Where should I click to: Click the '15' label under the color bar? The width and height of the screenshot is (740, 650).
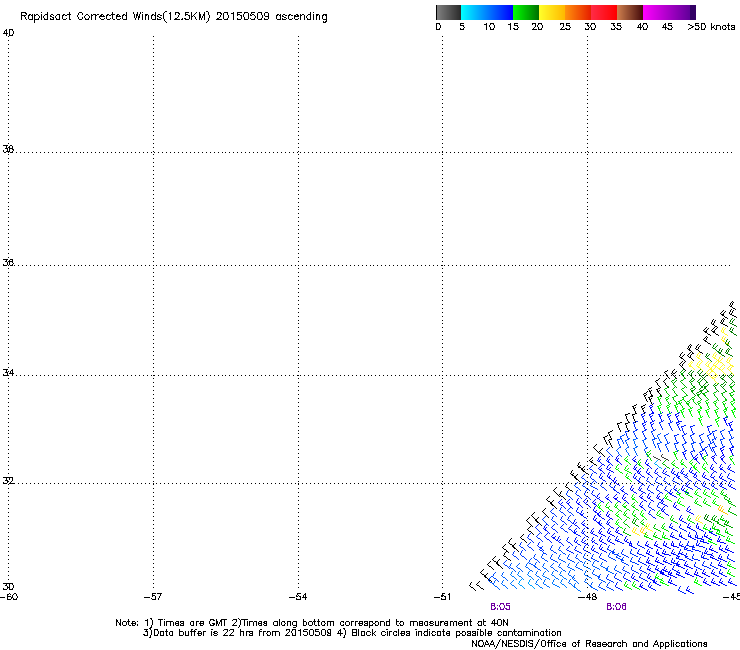pyautogui.click(x=513, y=27)
